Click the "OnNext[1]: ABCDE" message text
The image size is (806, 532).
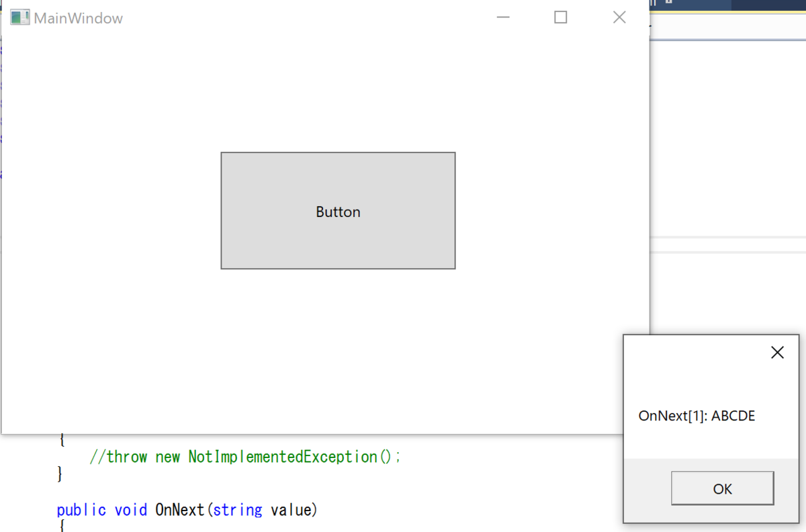click(697, 416)
